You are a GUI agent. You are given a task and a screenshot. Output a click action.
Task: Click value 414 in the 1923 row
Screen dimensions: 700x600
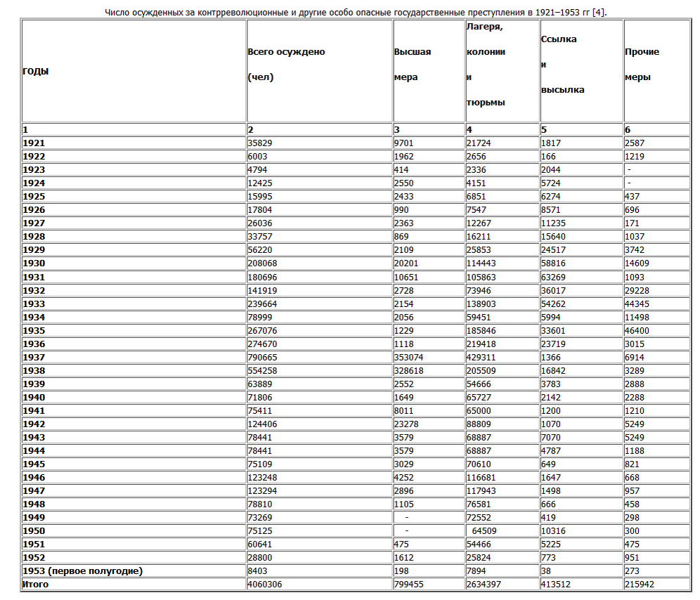pyautogui.click(x=429, y=169)
